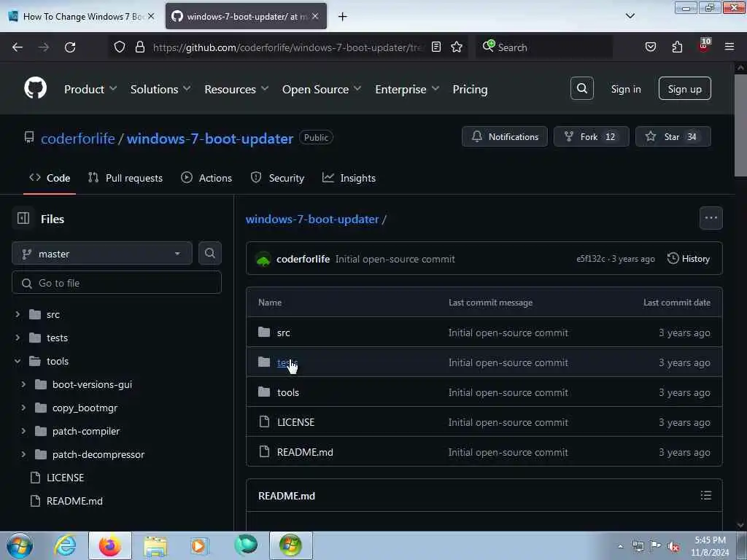Open Windows Explorer folder in taskbar
This screenshot has width=747, height=560.
(x=155, y=545)
